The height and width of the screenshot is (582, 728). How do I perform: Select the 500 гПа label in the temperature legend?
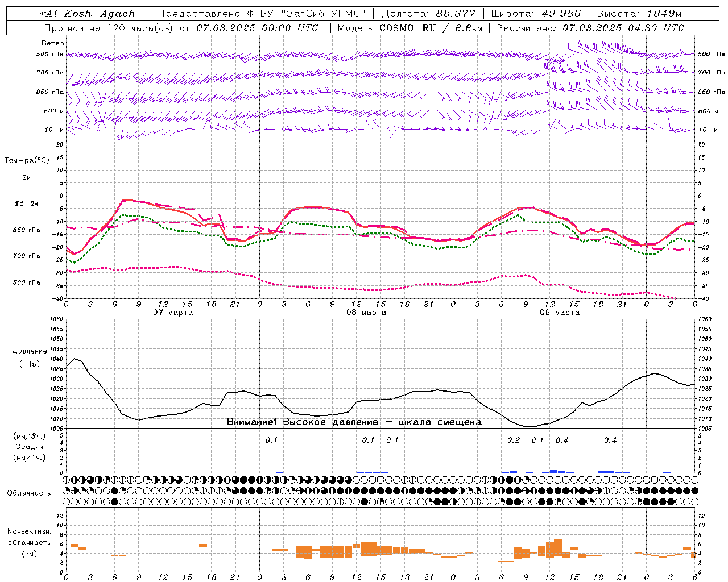coord(27,282)
